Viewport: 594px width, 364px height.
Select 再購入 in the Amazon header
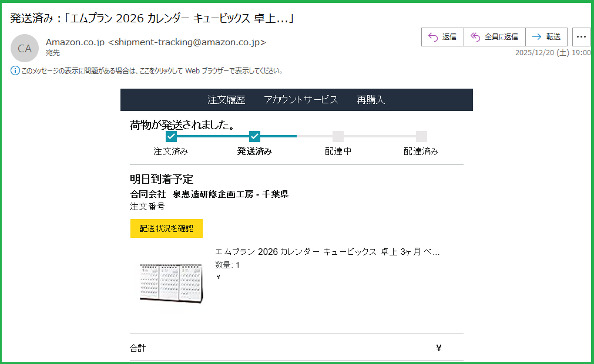(371, 100)
